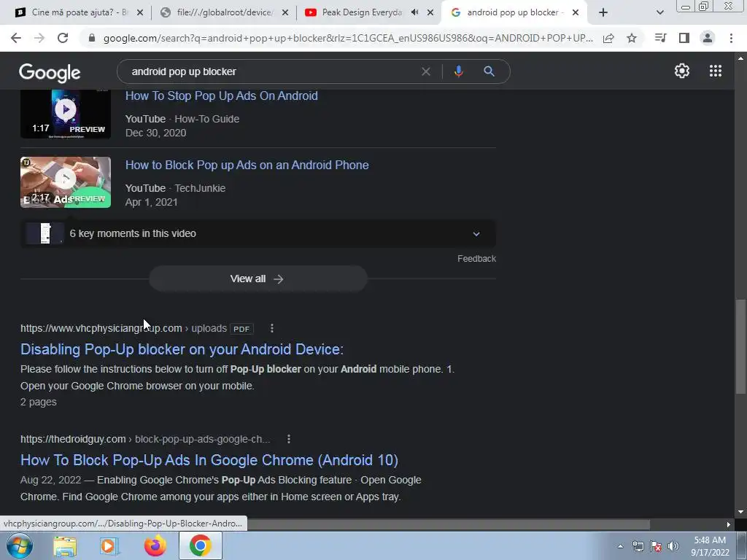Click the View all button
Screen dimensions: 747x560
pyautogui.click(x=258, y=279)
